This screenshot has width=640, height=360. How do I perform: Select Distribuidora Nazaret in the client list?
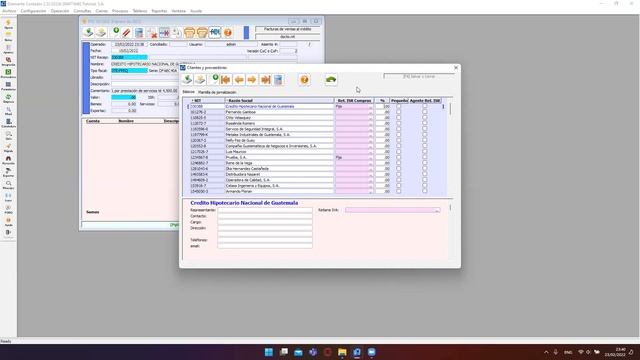280,174
